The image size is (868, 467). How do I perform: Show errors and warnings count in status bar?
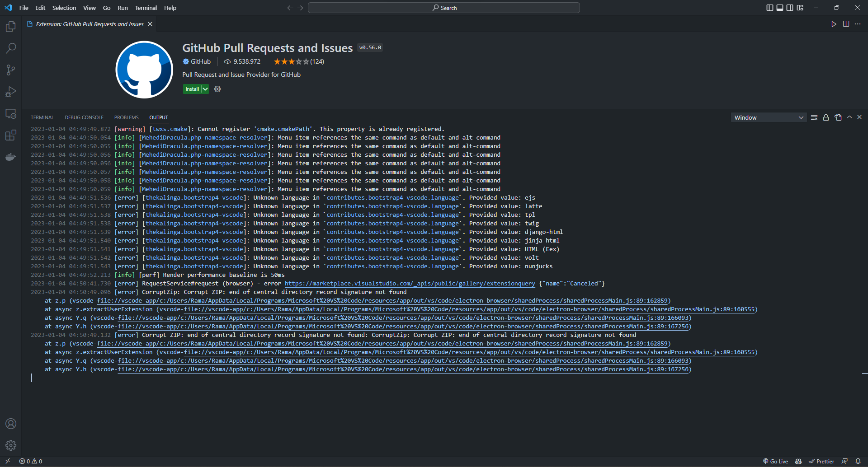(x=31, y=461)
